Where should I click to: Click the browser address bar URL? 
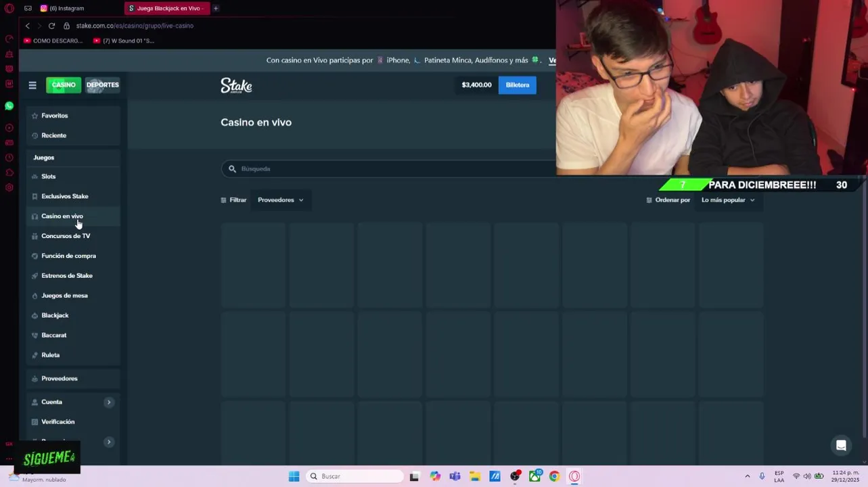[x=135, y=26]
